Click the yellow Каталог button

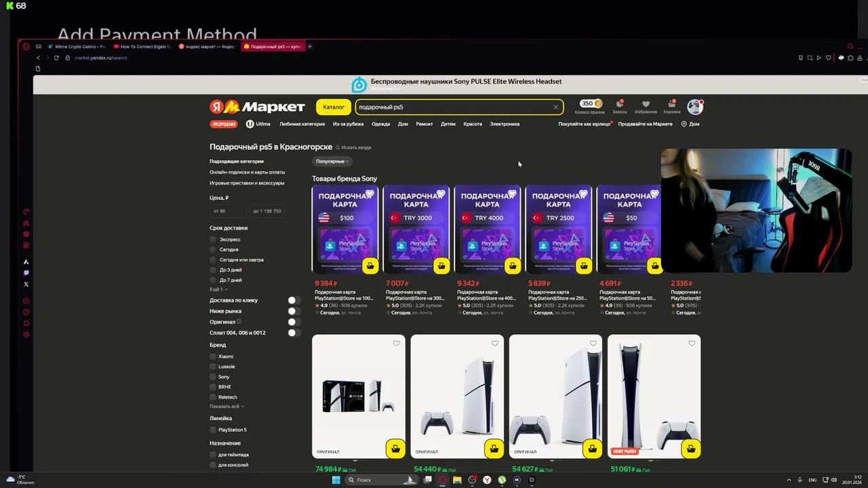334,107
